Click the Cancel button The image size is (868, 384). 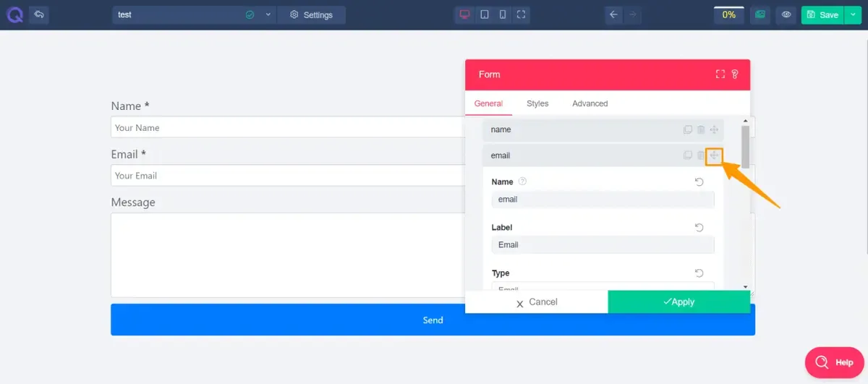point(536,302)
